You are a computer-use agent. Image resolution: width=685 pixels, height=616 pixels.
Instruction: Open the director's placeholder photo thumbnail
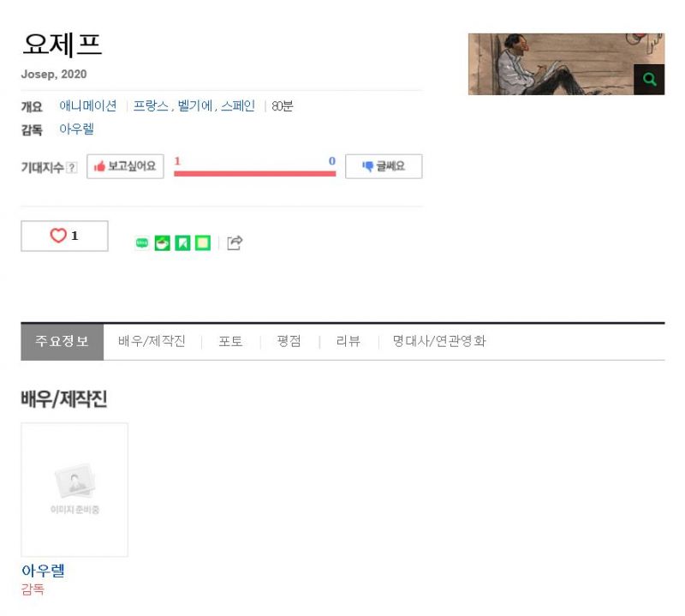[x=74, y=490]
